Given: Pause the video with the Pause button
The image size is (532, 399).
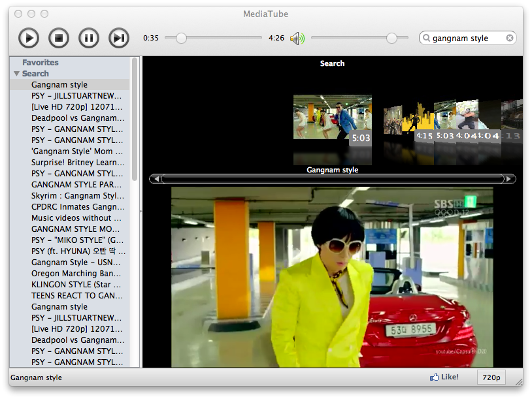Looking at the screenshot, I should [x=88, y=38].
